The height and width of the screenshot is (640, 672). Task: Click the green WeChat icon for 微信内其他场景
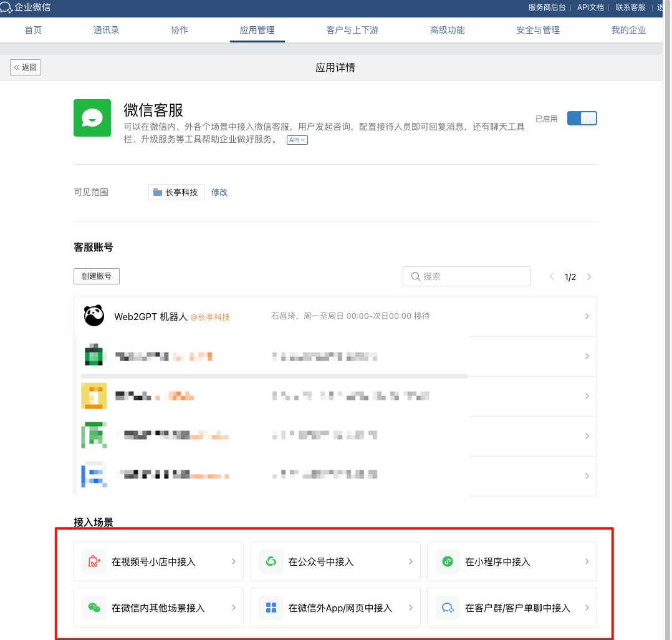(x=94, y=608)
